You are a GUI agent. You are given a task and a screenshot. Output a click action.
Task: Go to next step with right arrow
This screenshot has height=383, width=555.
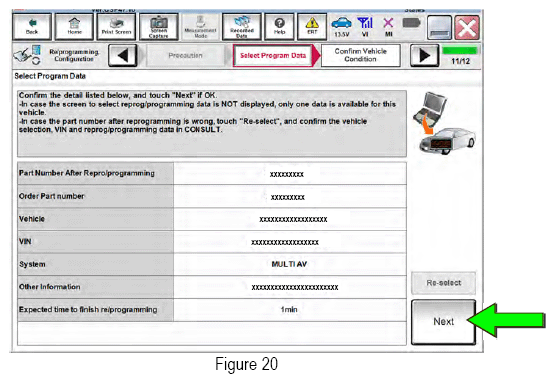424,55
